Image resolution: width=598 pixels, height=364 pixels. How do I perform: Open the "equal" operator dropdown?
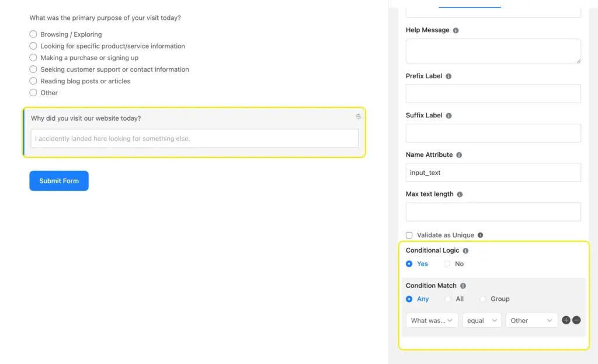pos(481,320)
